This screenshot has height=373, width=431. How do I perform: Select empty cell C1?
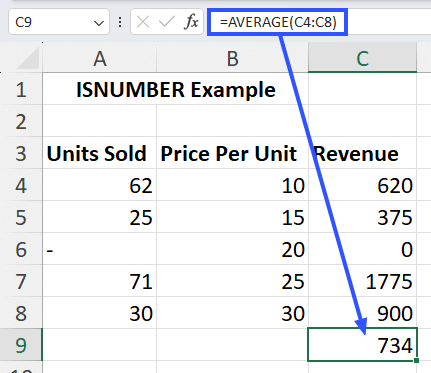pos(362,90)
